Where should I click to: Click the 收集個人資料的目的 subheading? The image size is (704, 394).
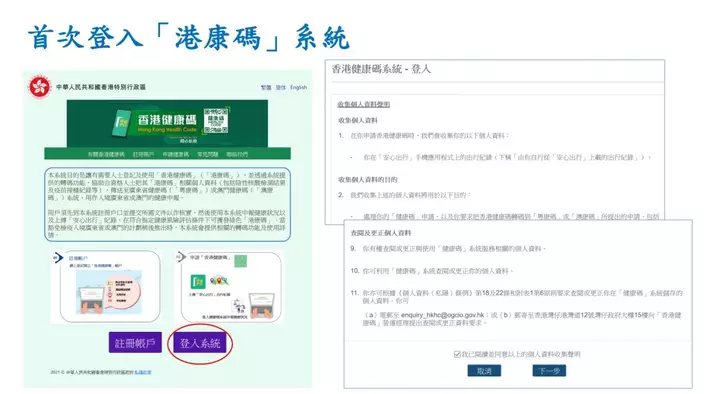tap(368, 179)
